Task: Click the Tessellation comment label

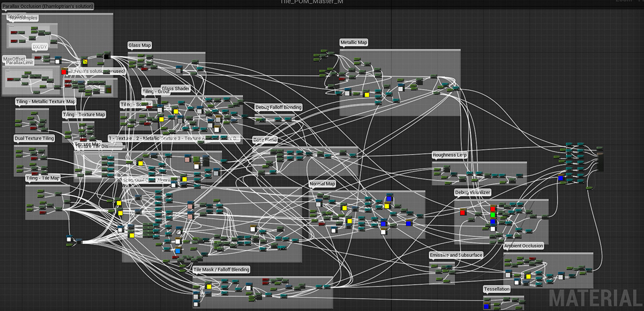Action: (x=496, y=289)
